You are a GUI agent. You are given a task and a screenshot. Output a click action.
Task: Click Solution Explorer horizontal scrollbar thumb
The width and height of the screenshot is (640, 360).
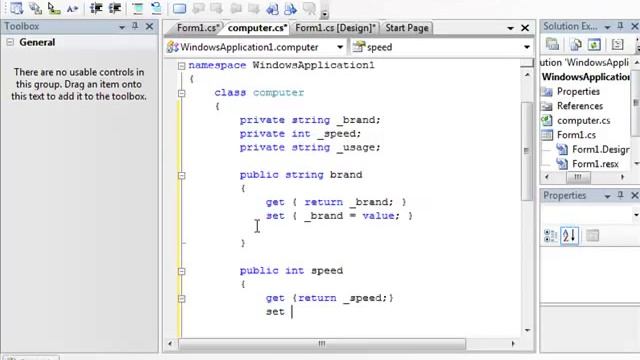click(578, 177)
